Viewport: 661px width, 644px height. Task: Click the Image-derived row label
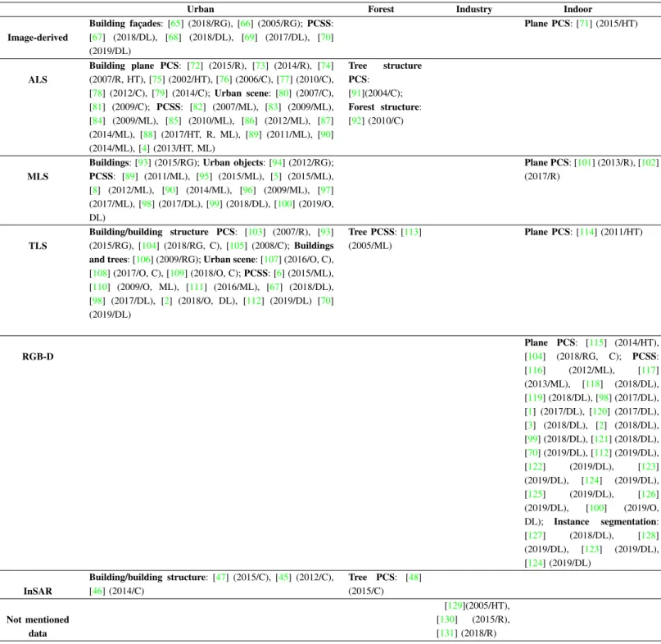[x=38, y=38]
